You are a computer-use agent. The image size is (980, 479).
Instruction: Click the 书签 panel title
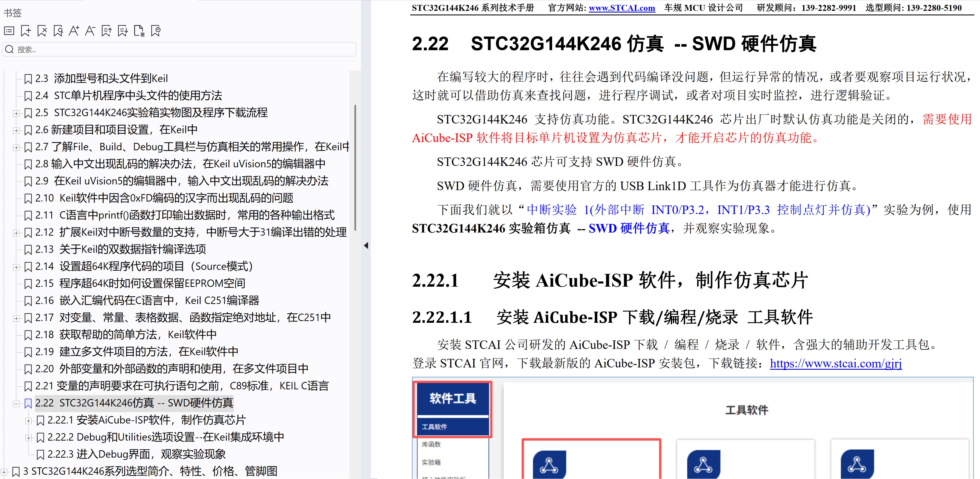(13, 13)
